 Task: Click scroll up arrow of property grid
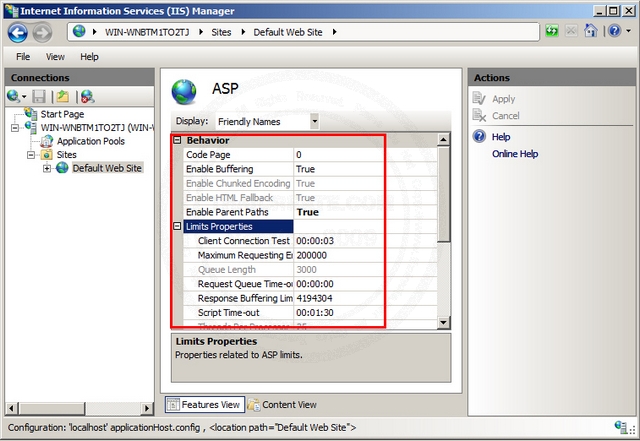click(443, 140)
